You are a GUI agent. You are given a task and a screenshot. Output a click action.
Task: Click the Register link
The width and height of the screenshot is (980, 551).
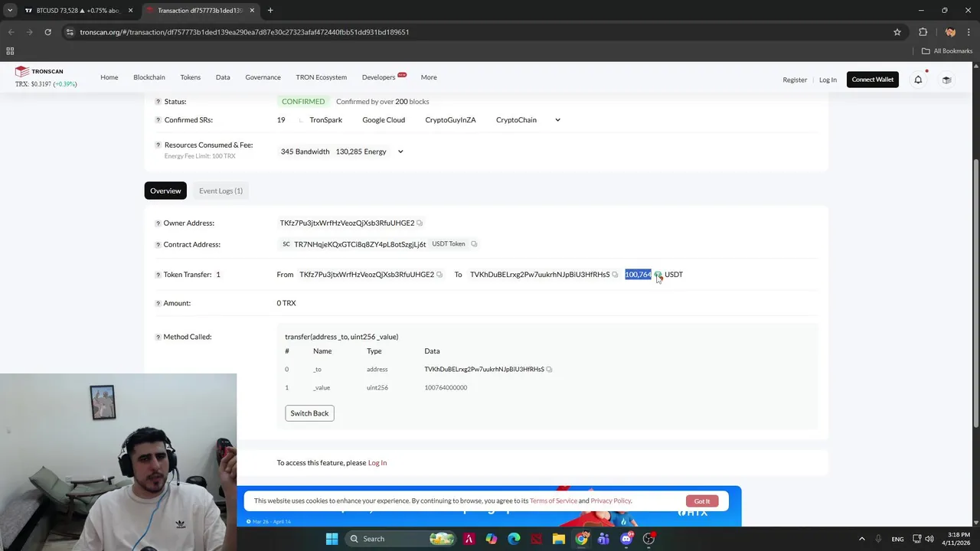pos(795,80)
